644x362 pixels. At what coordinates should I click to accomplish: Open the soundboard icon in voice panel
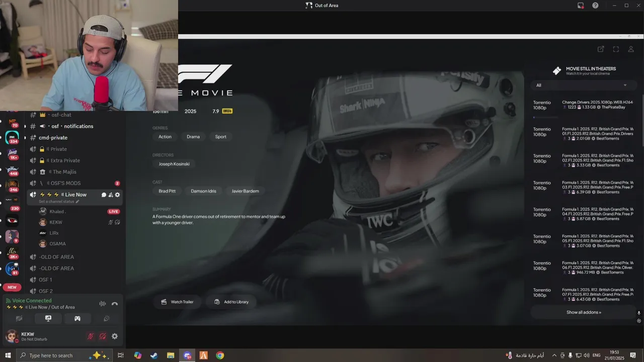pyautogui.click(x=107, y=318)
